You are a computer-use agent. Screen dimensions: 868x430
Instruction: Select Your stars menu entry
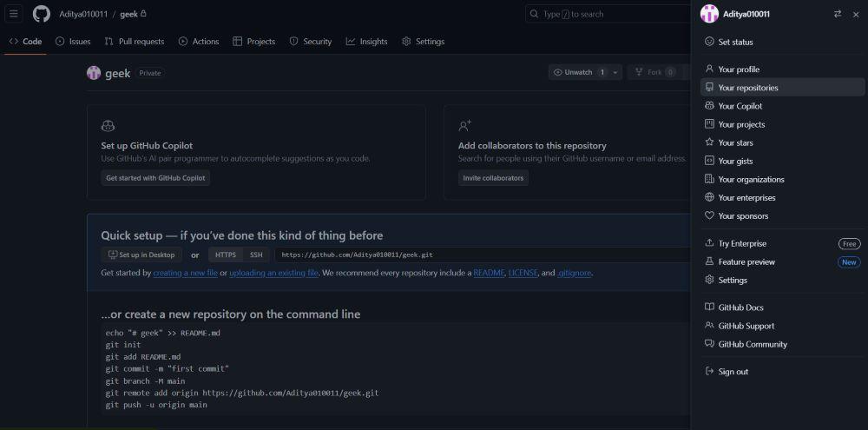pos(783,142)
